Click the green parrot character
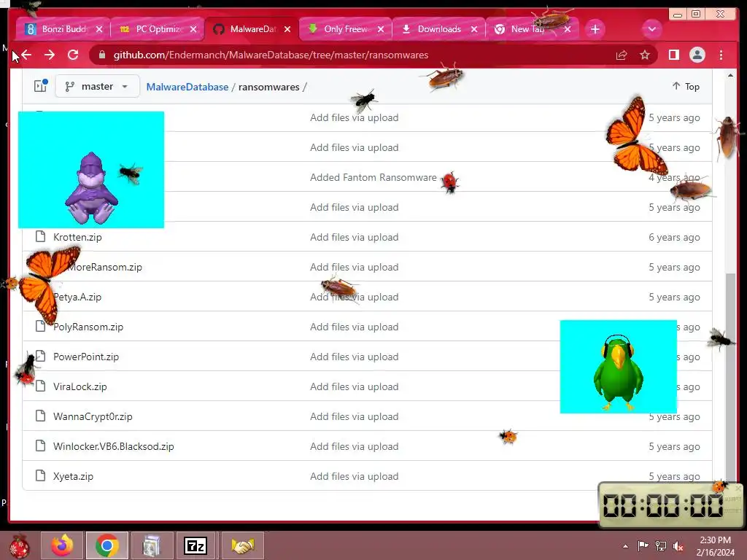The width and height of the screenshot is (747, 560). (x=618, y=373)
